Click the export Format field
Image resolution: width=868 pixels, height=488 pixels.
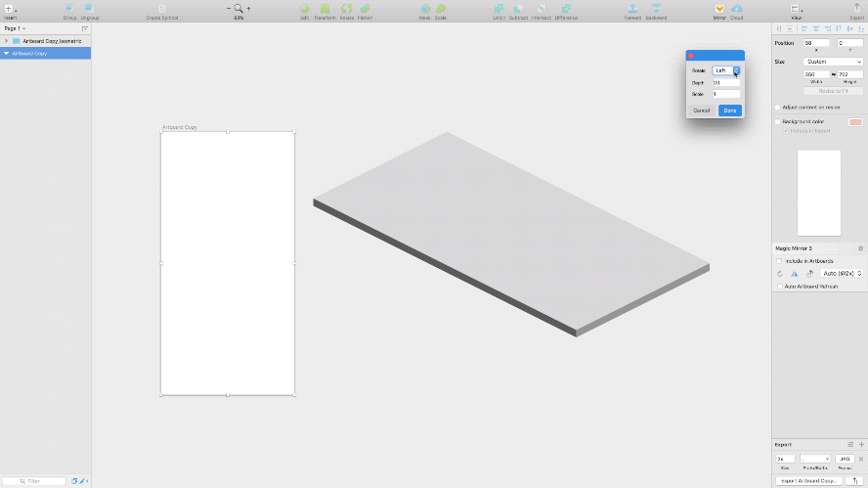(845, 459)
